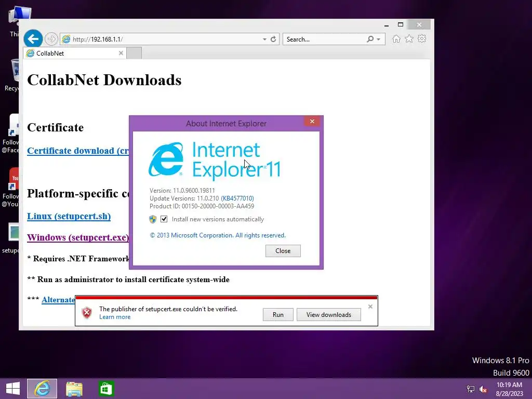Click the network tray icon
532x399 pixels.
pyautogui.click(x=471, y=389)
